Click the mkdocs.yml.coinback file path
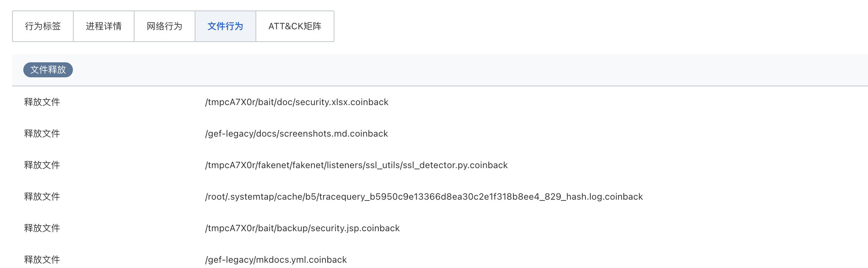The height and width of the screenshot is (268, 868). 276,260
